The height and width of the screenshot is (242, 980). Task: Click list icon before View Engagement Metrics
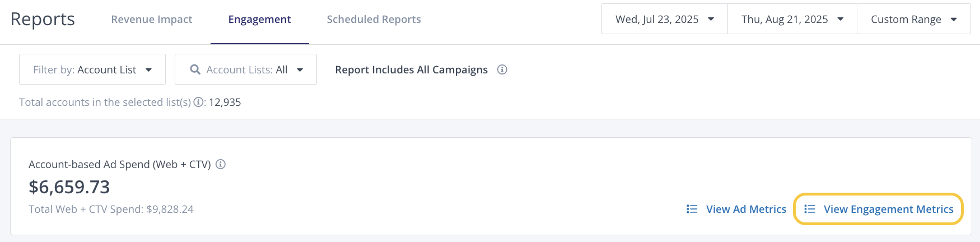tap(810, 209)
